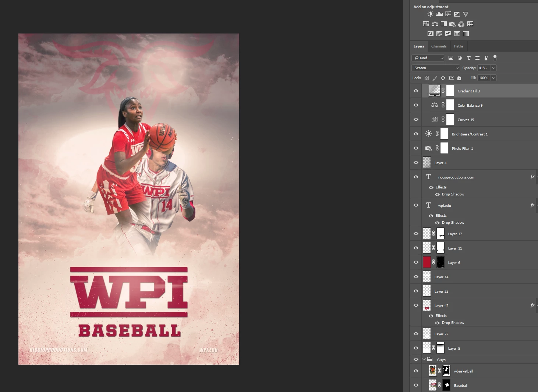Select the Layer 5 mask thumbnail
This screenshot has height=392, width=538.
(440, 348)
